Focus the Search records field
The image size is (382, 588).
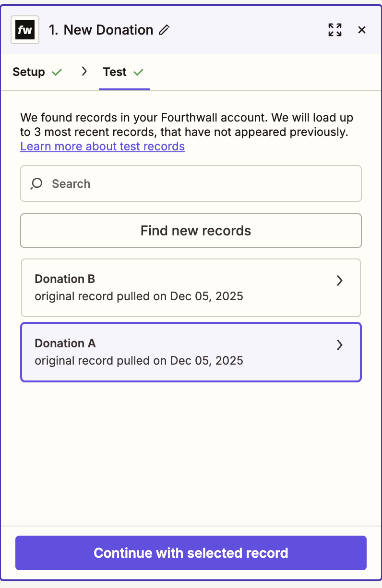click(202, 184)
